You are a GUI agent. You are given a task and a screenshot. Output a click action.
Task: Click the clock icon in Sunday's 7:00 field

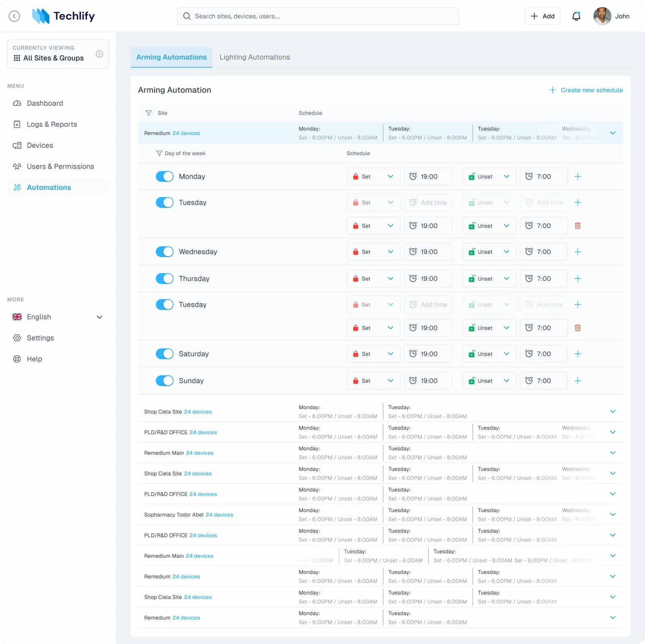[x=529, y=380]
